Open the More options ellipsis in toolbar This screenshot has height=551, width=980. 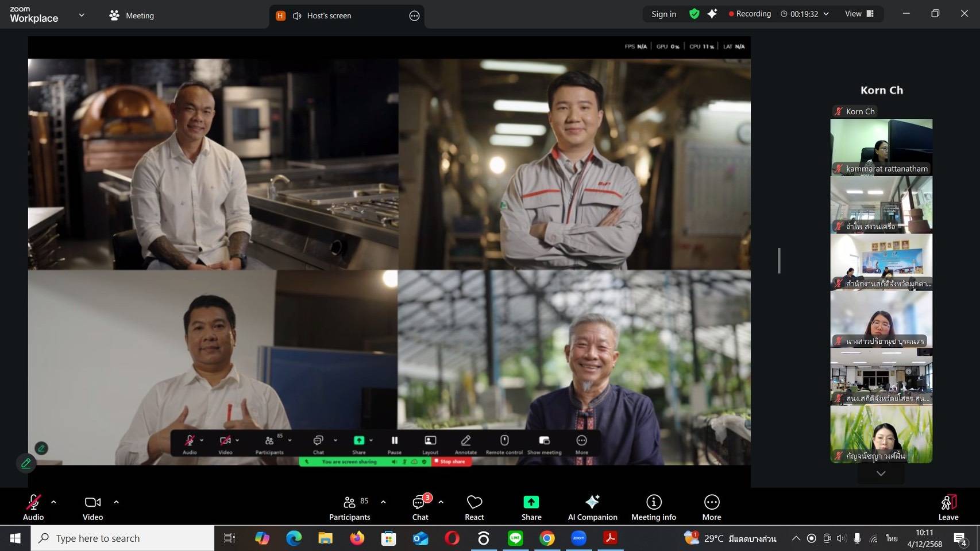click(x=711, y=507)
